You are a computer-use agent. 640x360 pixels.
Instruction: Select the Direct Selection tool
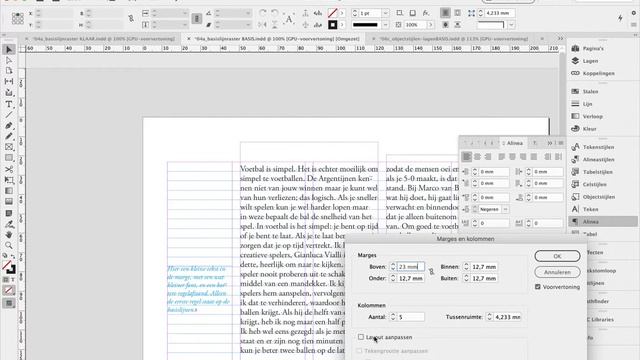[9, 60]
